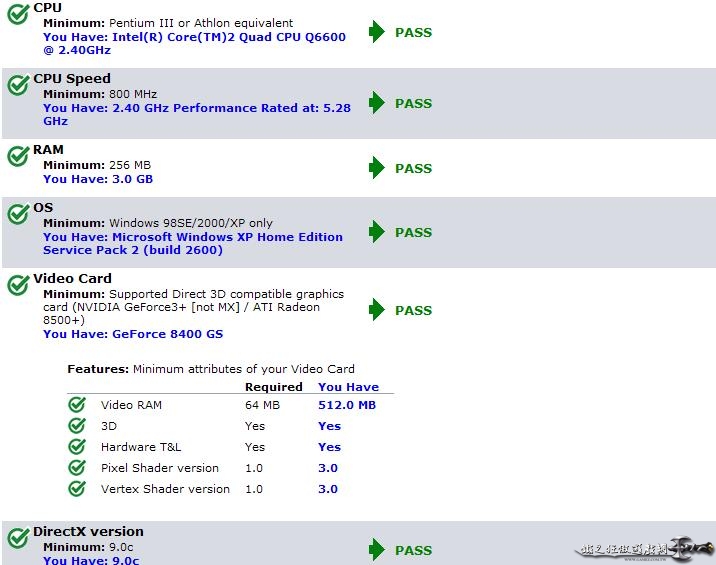716x565 pixels.
Task: Click the checkmark icon for Video RAM feature
Action: [x=77, y=405]
